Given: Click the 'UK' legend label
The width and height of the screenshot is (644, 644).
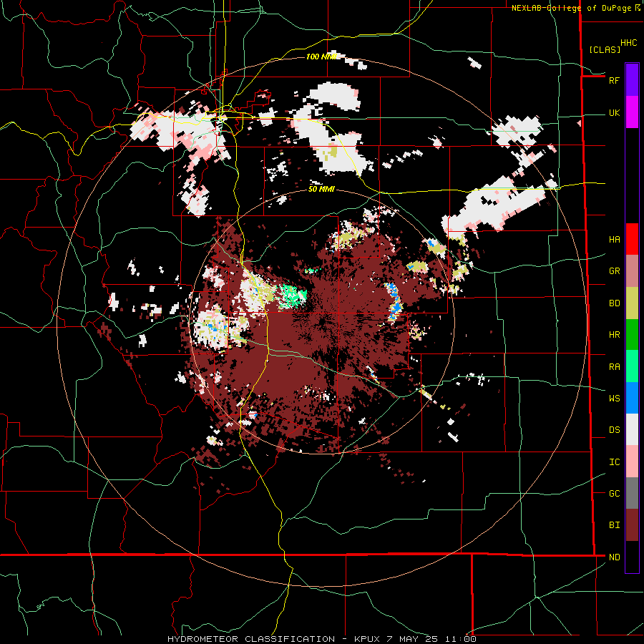Looking at the screenshot, I should 614,112.
